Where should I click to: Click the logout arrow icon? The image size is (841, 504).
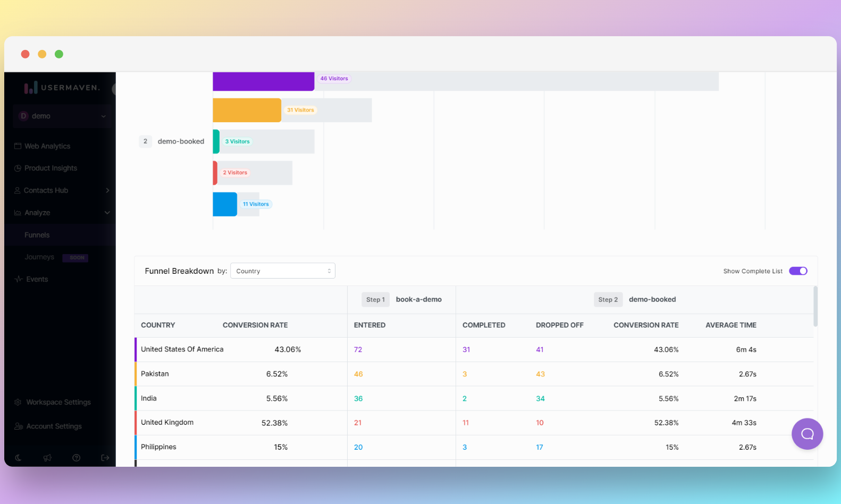(105, 458)
